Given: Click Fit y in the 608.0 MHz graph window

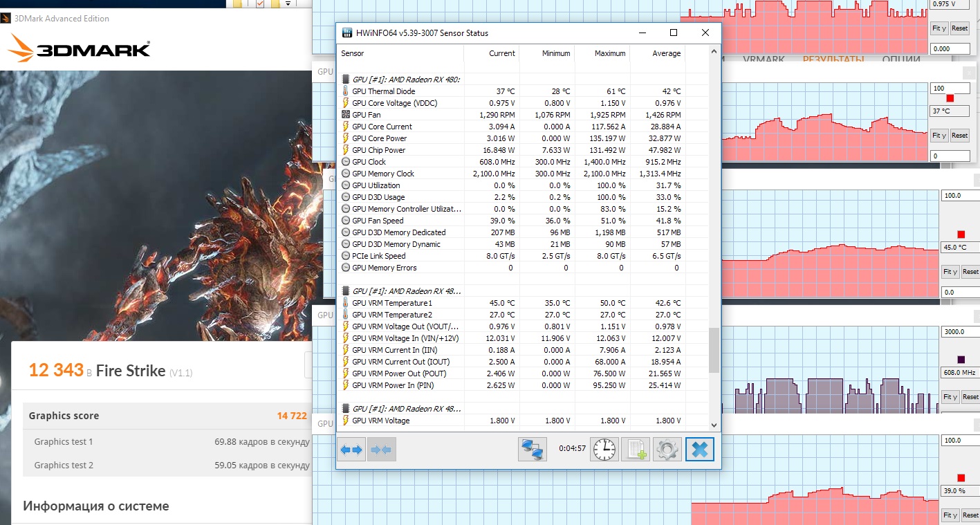Looking at the screenshot, I should click(950, 397).
